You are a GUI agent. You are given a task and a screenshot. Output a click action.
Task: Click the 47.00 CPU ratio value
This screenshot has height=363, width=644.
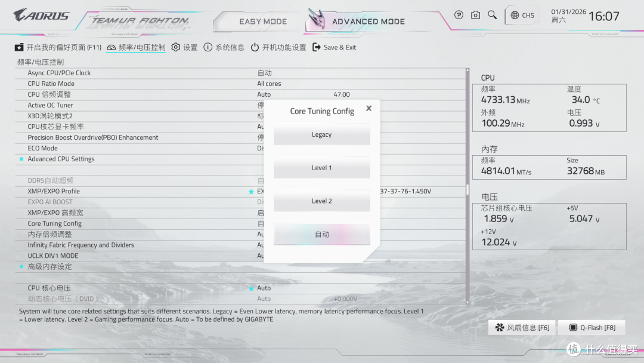coord(342,94)
